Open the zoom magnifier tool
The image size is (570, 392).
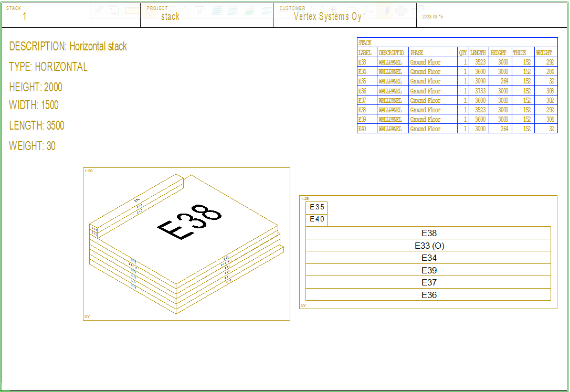[333, 9]
